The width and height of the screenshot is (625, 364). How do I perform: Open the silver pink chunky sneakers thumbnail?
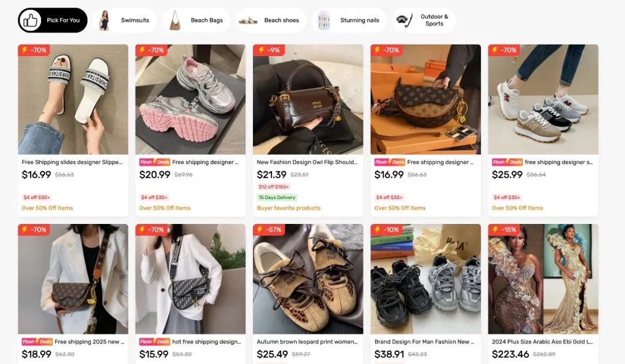pos(190,100)
